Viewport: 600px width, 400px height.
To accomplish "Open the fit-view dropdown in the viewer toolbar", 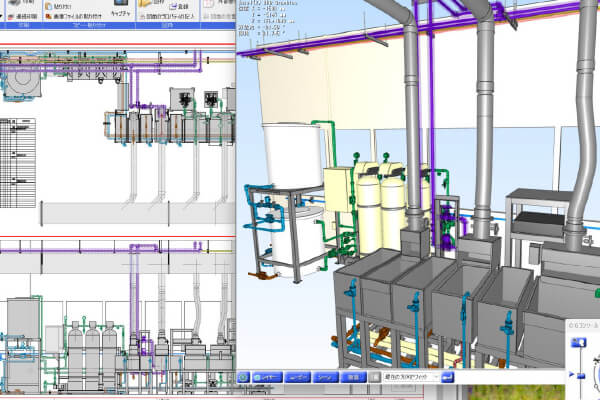I will point(411,377).
